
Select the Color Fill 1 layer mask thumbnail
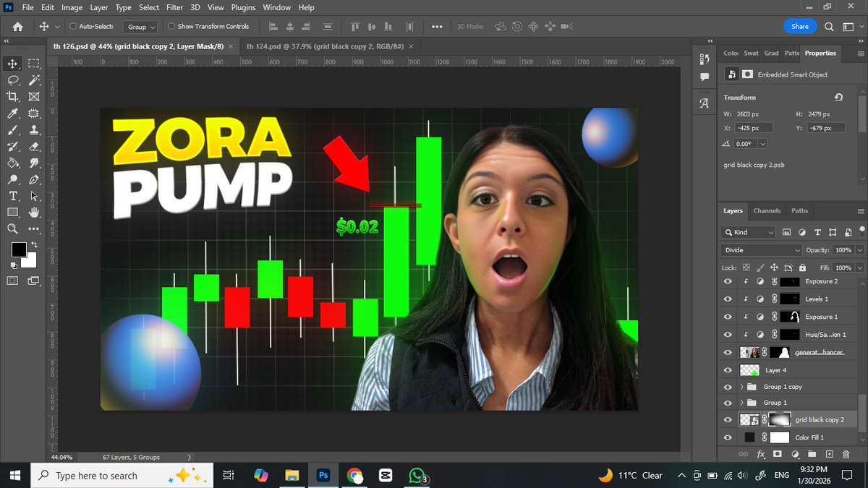[780, 437]
